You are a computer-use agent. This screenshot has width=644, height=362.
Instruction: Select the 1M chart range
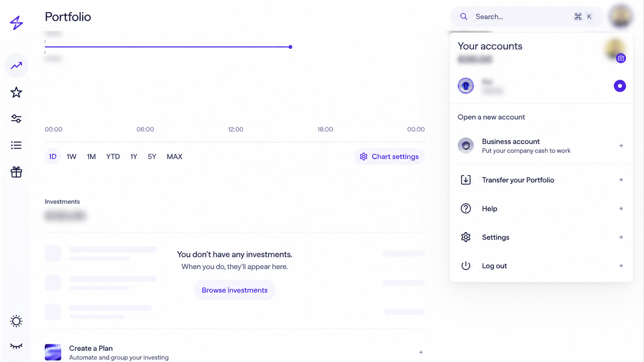[91, 157]
